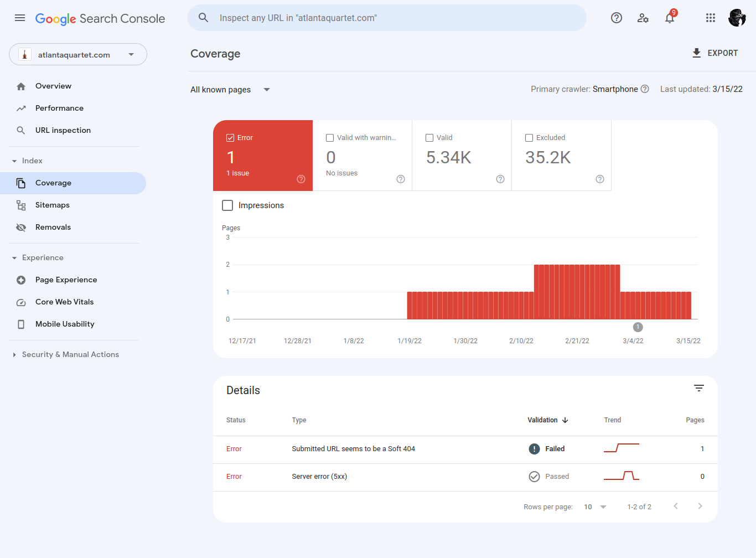Screen dimensions: 756x558
Task: Enable the Impressions checkbox
Action: pyautogui.click(x=227, y=205)
